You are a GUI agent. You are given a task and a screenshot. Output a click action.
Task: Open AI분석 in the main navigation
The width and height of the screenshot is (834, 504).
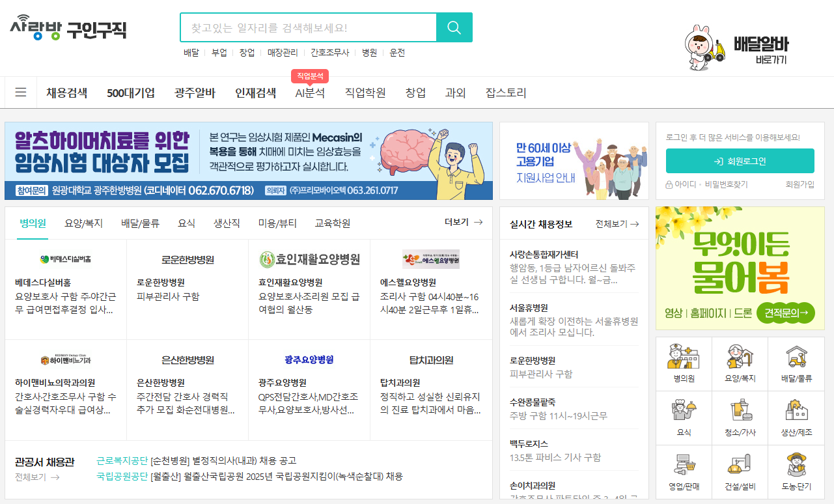310,93
